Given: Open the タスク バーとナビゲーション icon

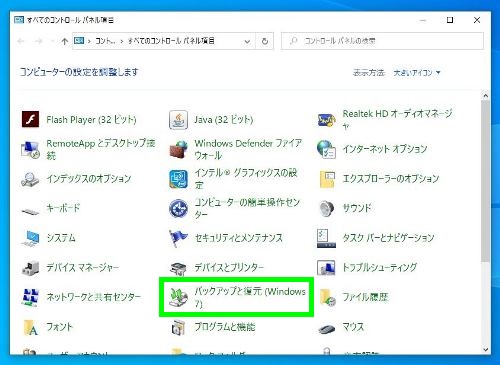Looking at the screenshot, I should click(326, 238).
